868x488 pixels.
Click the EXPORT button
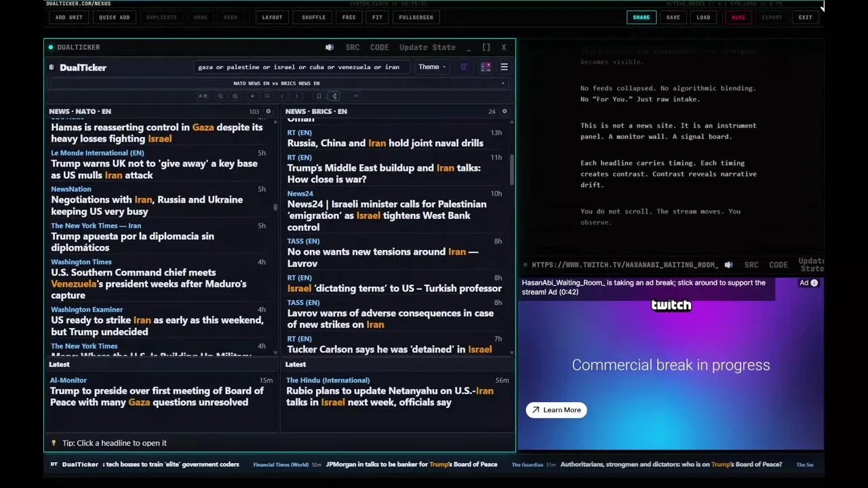[772, 18]
